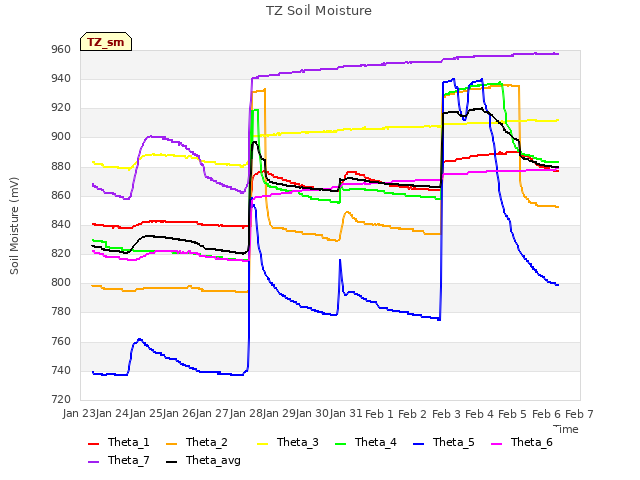The width and height of the screenshot is (640, 480).
Task: Click the Theta_3 yellow legend swatch
Action: (262, 443)
